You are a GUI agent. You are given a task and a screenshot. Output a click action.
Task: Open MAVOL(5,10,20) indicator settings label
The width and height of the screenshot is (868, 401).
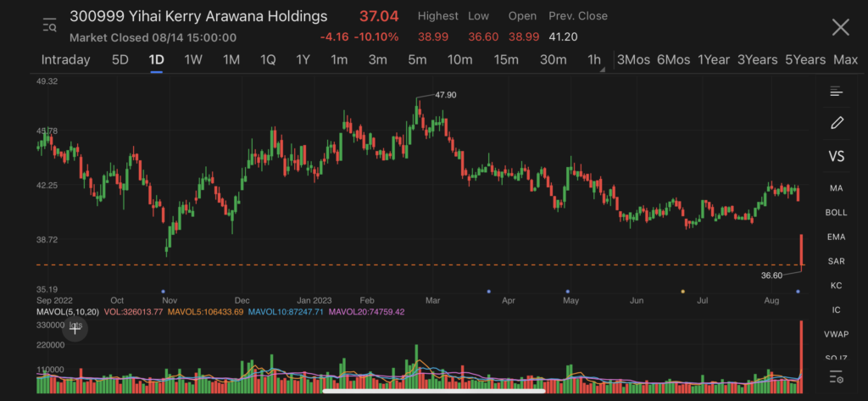pos(68,312)
